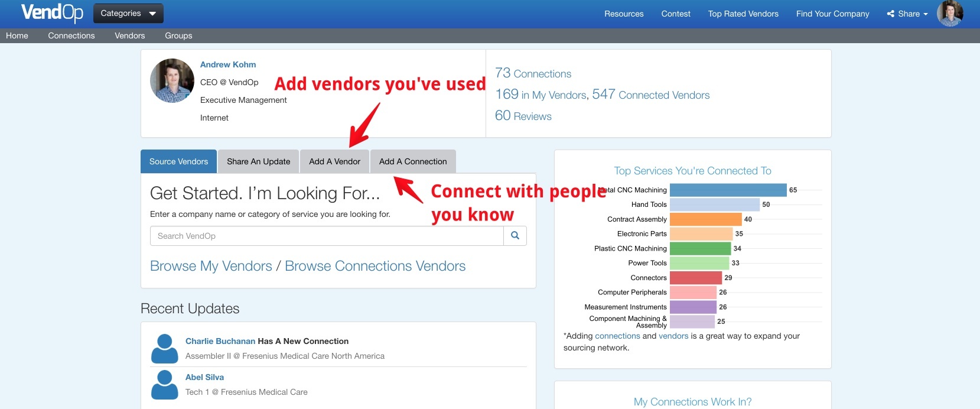
Task: Click the Recent Updates heading
Action: coord(190,309)
